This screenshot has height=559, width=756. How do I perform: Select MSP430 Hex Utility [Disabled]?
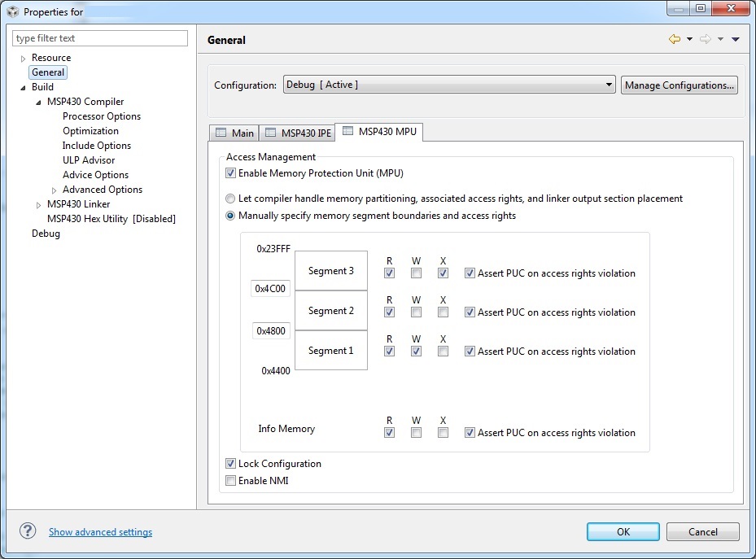pyautogui.click(x=111, y=219)
